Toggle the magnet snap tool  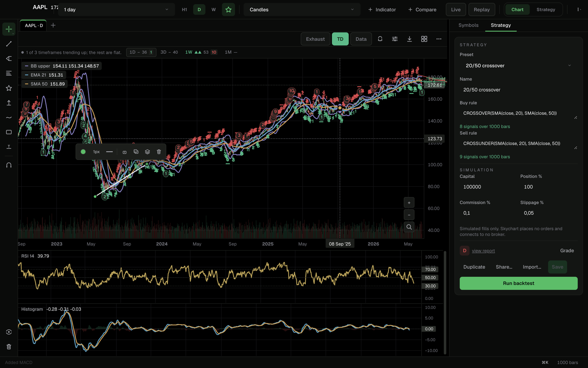(x=9, y=165)
